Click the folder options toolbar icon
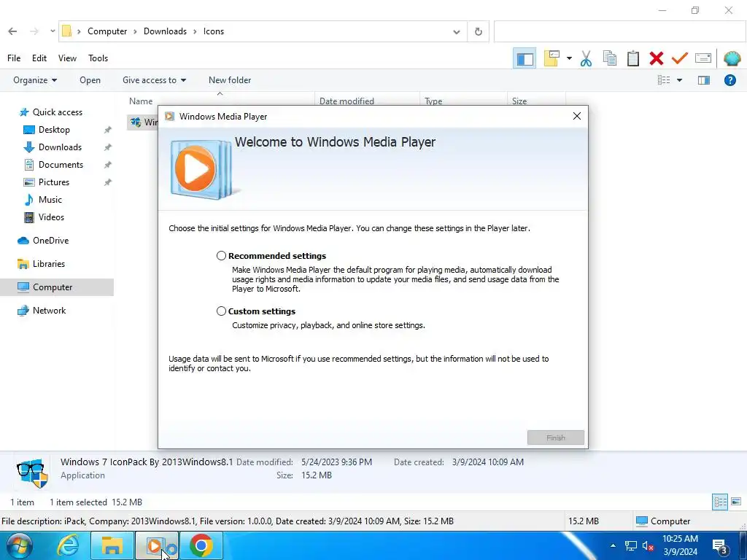747x560 pixels. tap(551, 58)
